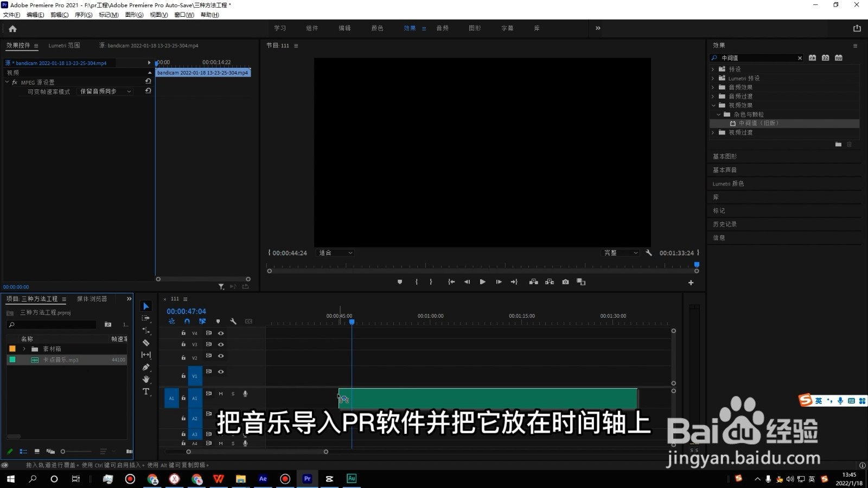The image size is (868, 488).
Task: Click the Export Frame camera icon
Action: pos(565,282)
